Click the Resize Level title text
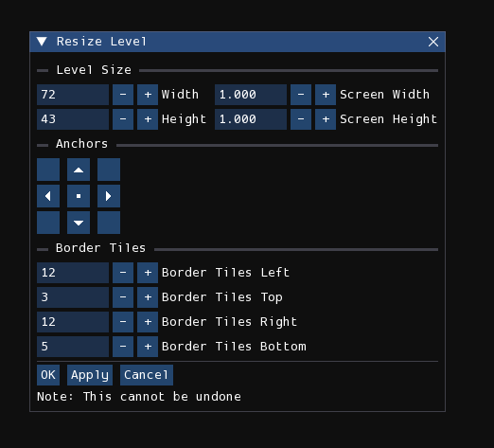Viewport: 494px width, 448px height. 101,42
